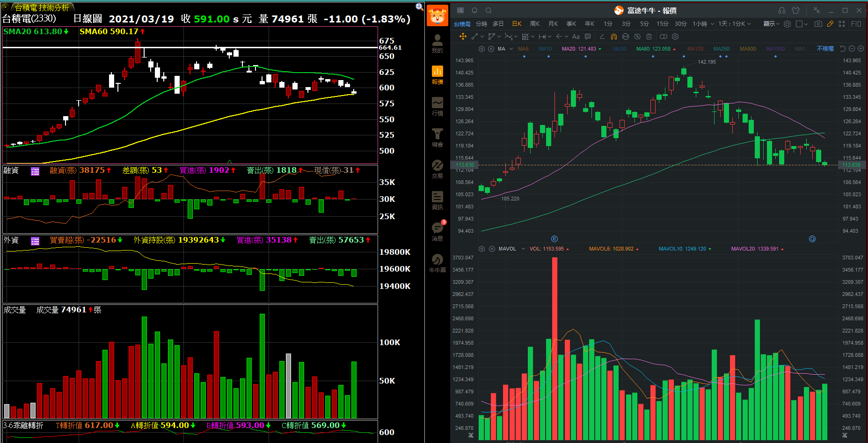Open the F10 company info

point(856,23)
